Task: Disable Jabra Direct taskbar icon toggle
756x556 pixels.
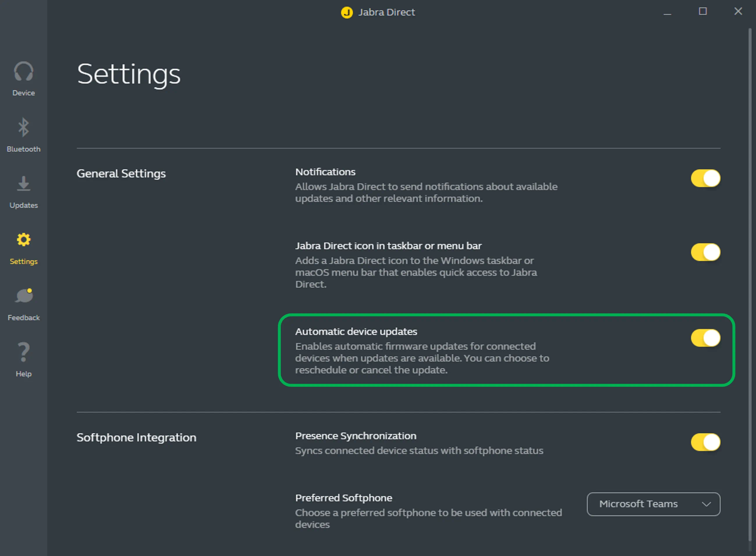Action: 705,252
